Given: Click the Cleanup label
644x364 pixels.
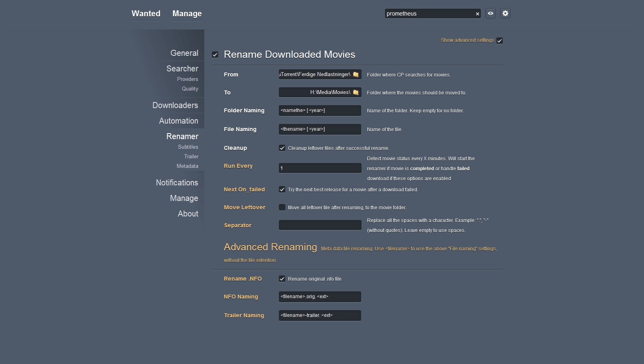Looking at the screenshot, I should click(235, 148).
